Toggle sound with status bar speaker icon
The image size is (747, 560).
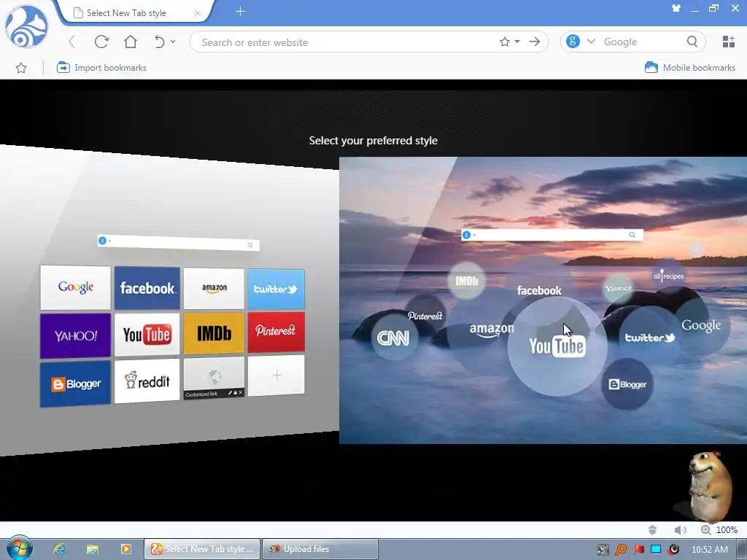pos(680,529)
